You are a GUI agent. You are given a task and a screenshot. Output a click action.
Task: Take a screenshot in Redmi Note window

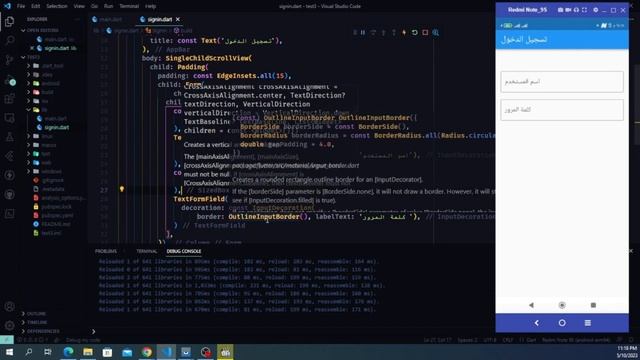(x=560, y=10)
